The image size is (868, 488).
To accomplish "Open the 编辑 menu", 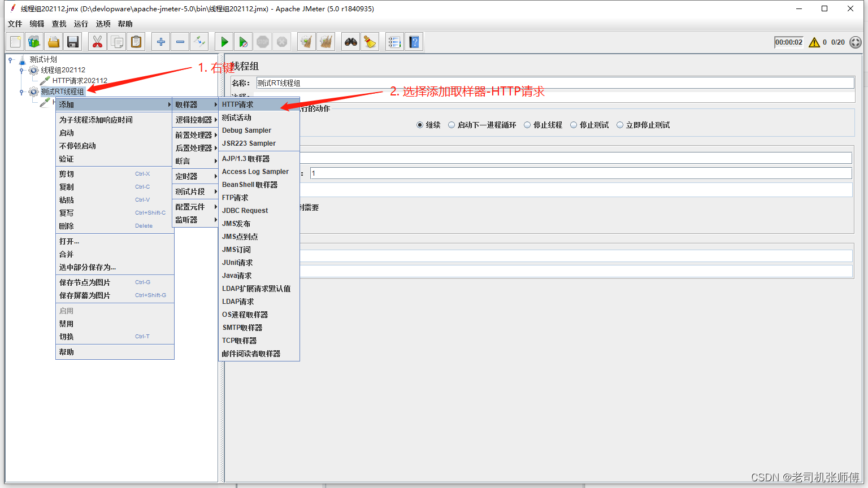I will [x=37, y=24].
